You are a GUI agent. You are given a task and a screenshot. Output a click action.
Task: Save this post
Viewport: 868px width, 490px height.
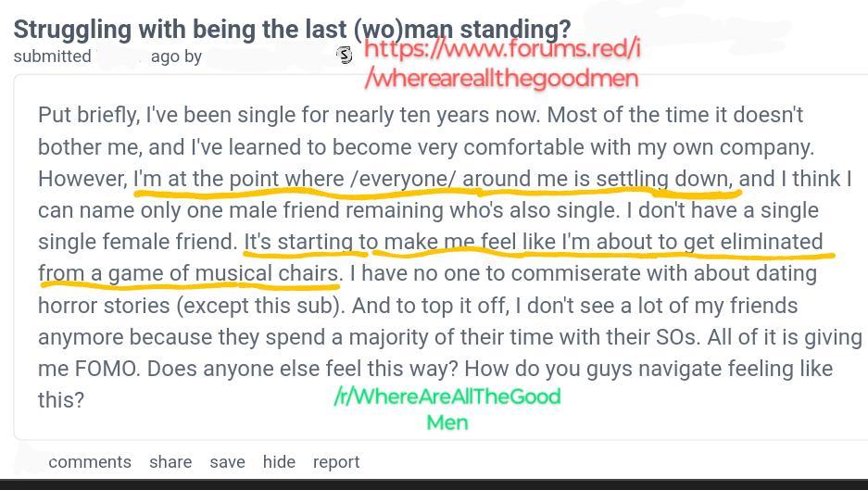coord(227,462)
